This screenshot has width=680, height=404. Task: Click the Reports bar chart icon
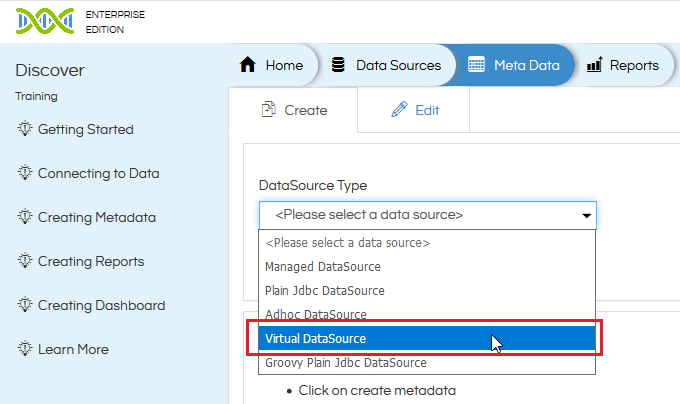click(594, 65)
